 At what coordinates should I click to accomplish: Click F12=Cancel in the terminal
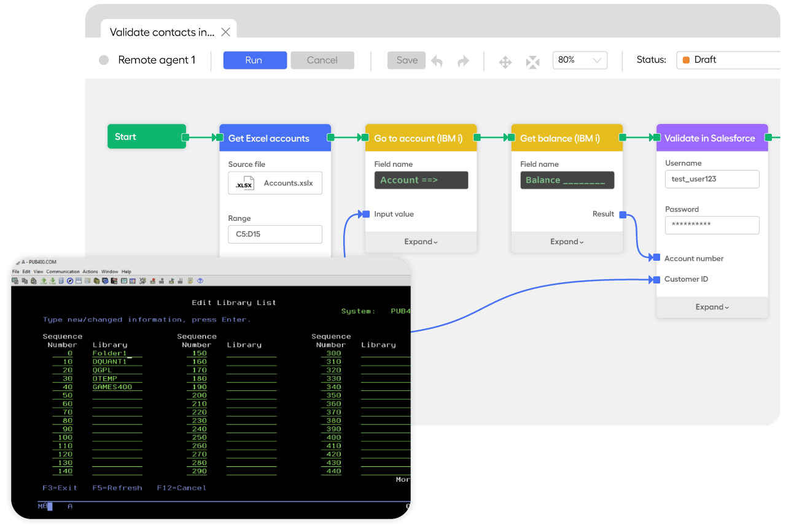[x=182, y=488]
